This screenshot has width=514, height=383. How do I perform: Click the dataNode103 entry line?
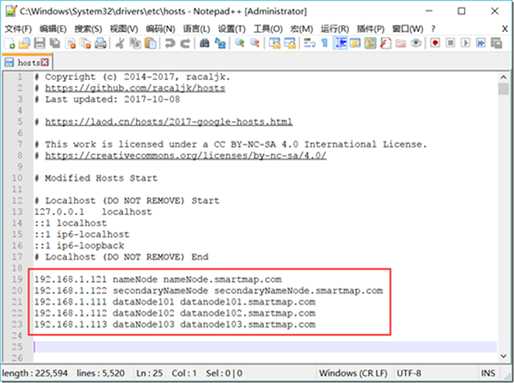(175, 324)
